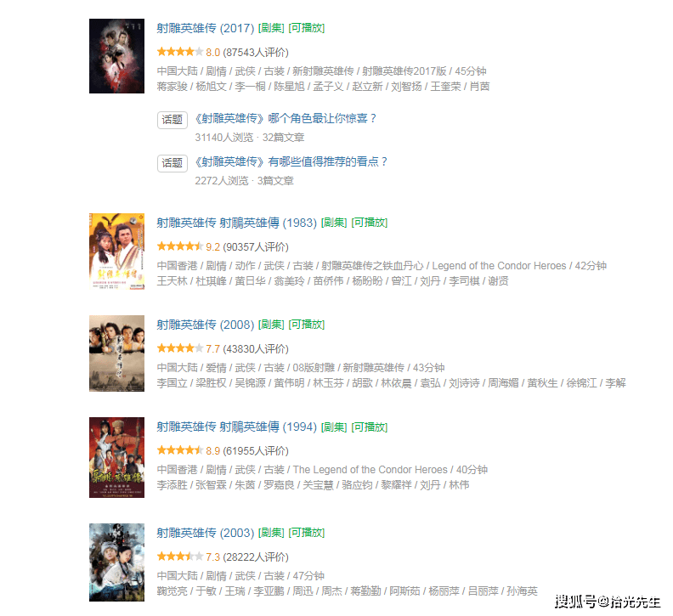Click the 1983 version poster thumbnail
The width and height of the screenshot is (673, 616).
point(116,251)
